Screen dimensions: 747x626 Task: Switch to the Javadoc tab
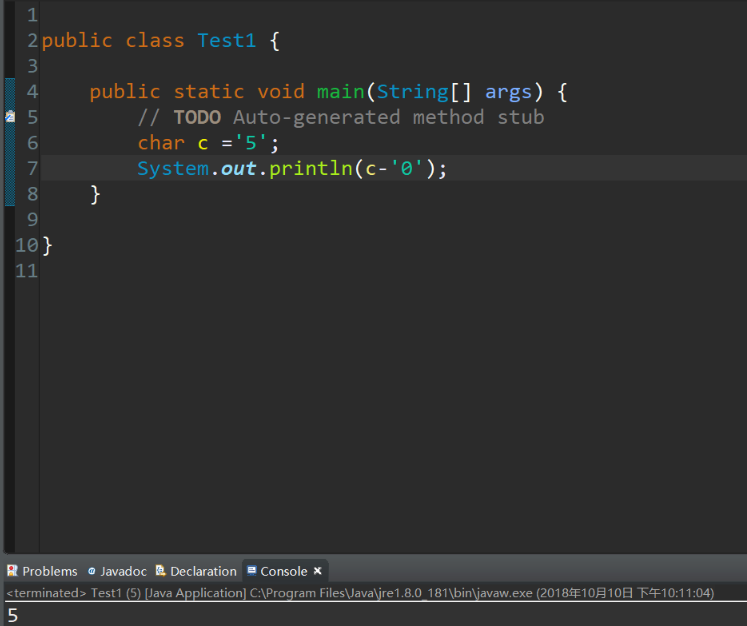point(117,571)
